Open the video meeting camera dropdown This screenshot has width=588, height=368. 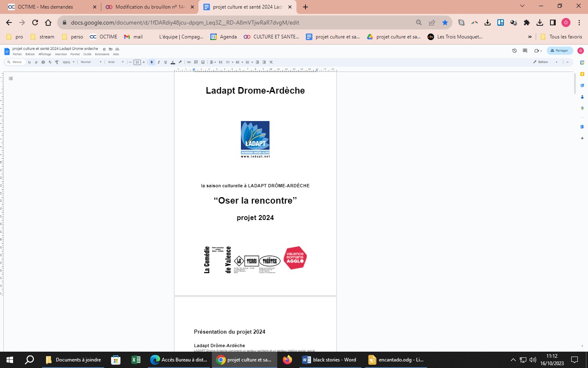pyautogui.click(x=538, y=51)
